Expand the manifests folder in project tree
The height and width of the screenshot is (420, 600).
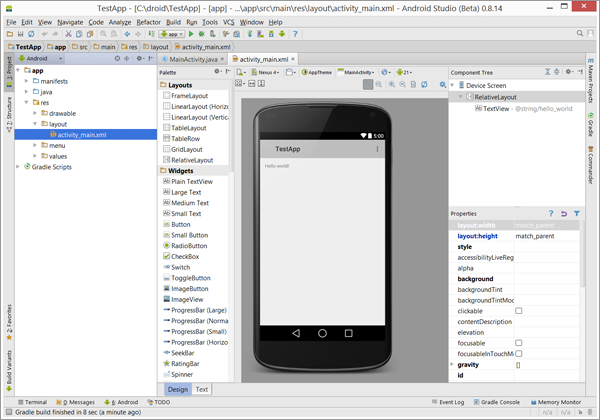tap(26, 81)
